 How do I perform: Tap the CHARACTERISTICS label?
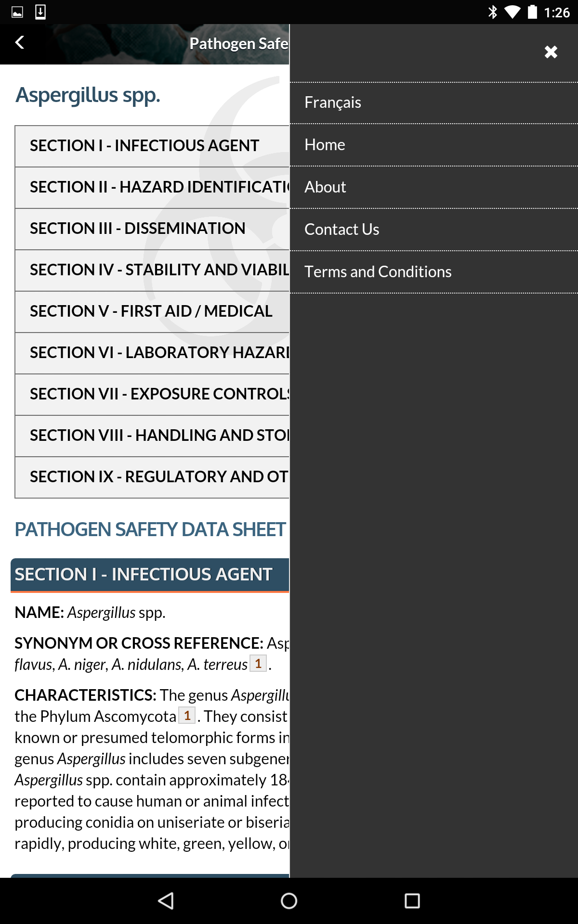(85, 695)
